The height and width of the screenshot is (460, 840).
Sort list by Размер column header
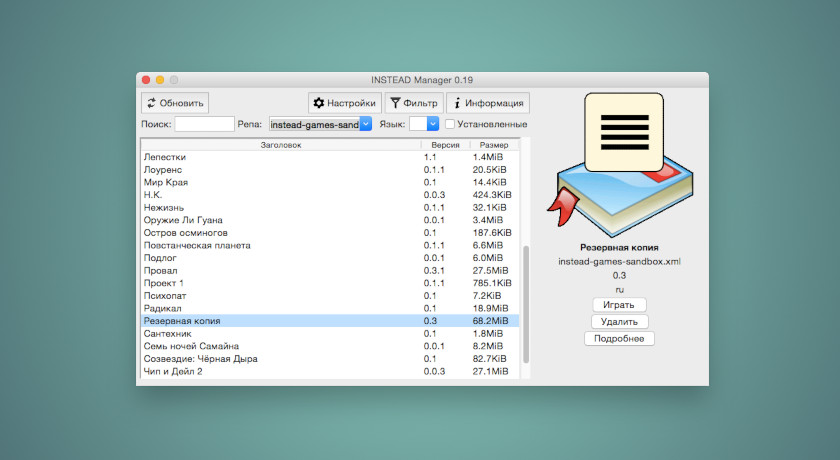[494, 145]
